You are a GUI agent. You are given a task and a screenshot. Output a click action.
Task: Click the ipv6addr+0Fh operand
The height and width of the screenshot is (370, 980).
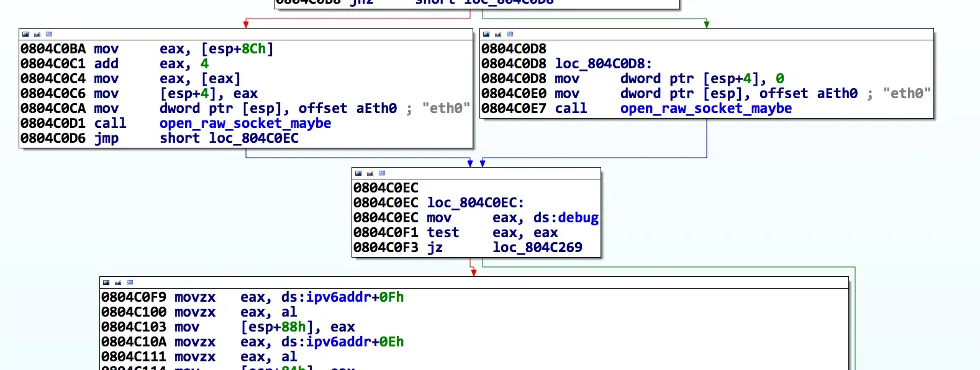[x=355, y=297]
